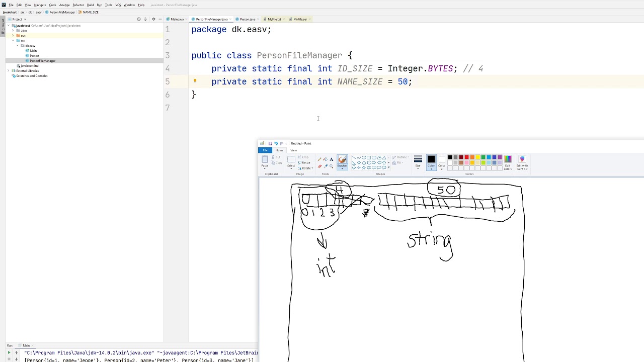Image resolution: width=644 pixels, height=362 pixels.
Task: Open the Project panel settings gear
Action: coord(153,19)
